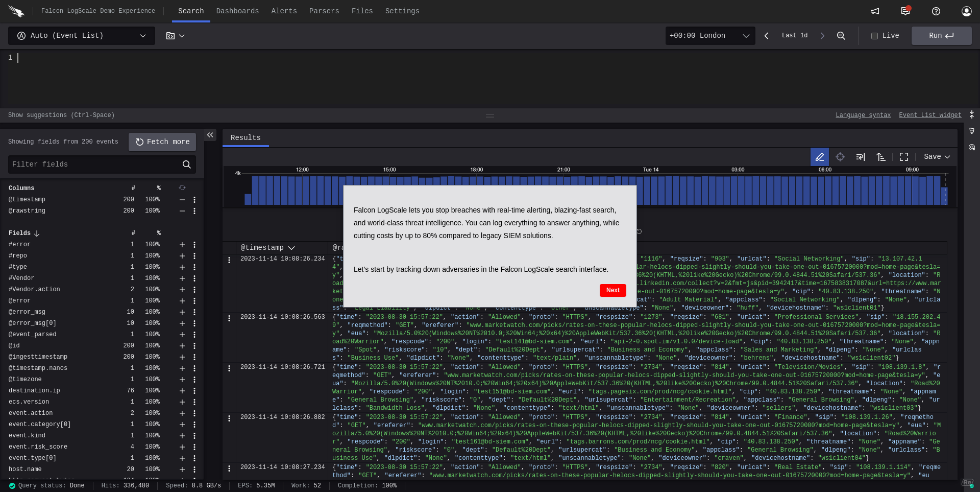Open row menu for 10:08:26.721 event
980x492 pixels.
pos(229,368)
